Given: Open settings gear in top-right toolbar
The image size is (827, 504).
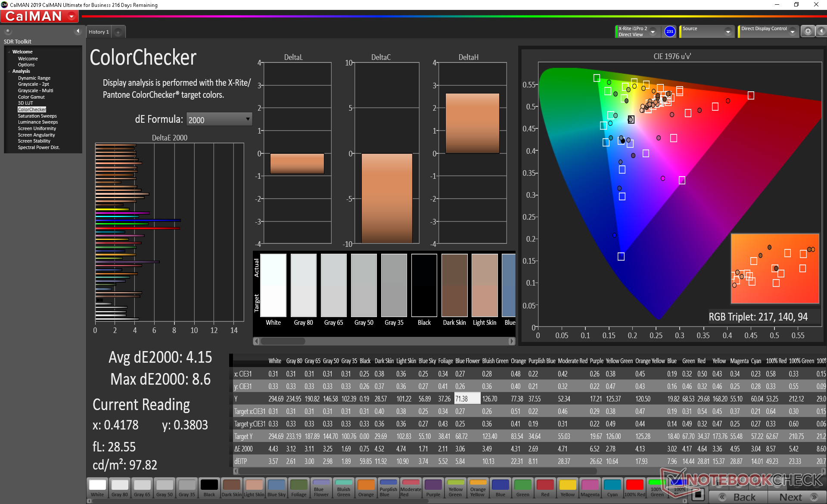Looking at the screenshot, I should 808,31.
